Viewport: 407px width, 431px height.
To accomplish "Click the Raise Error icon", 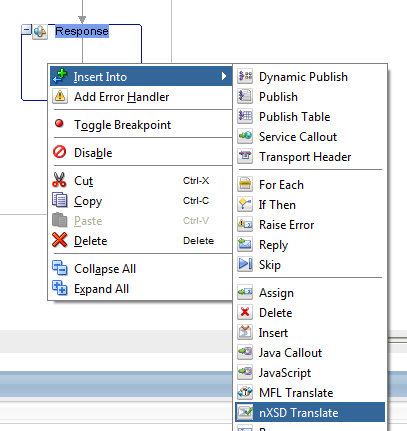I will point(245,225).
